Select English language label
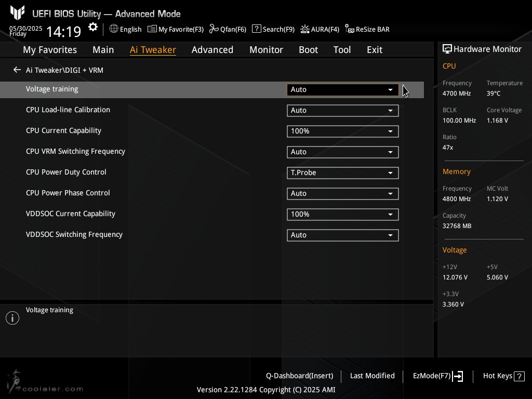 [x=130, y=30]
